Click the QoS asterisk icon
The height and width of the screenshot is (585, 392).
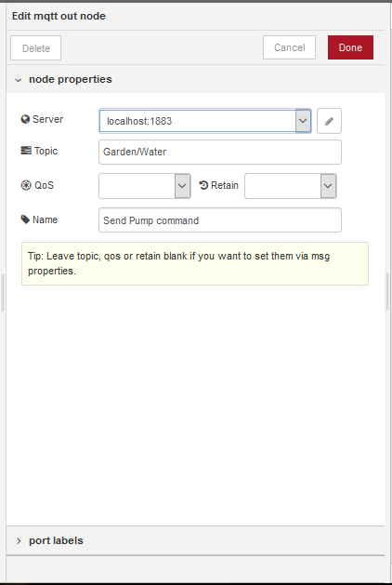pyautogui.click(x=26, y=185)
